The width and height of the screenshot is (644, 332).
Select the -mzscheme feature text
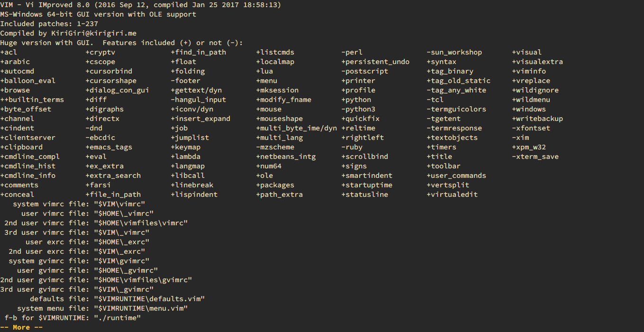tap(275, 147)
